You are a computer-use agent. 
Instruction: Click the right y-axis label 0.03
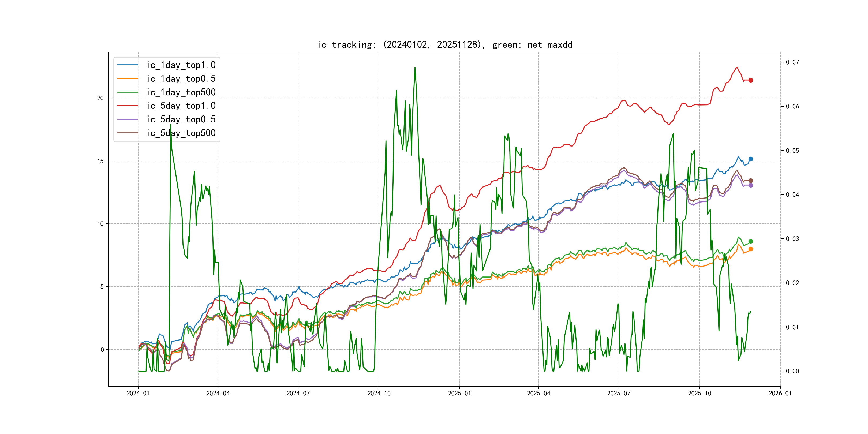(792, 239)
